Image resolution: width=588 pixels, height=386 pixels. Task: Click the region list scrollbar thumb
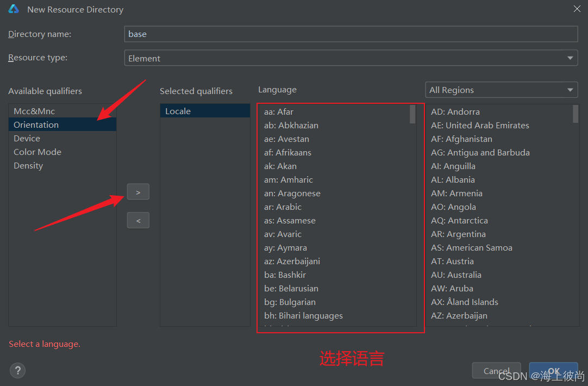[576, 114]
